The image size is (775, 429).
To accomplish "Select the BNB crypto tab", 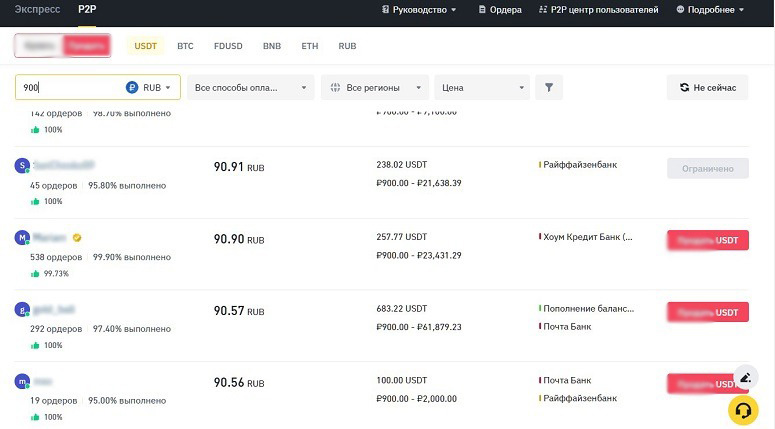I will point(272,46).
